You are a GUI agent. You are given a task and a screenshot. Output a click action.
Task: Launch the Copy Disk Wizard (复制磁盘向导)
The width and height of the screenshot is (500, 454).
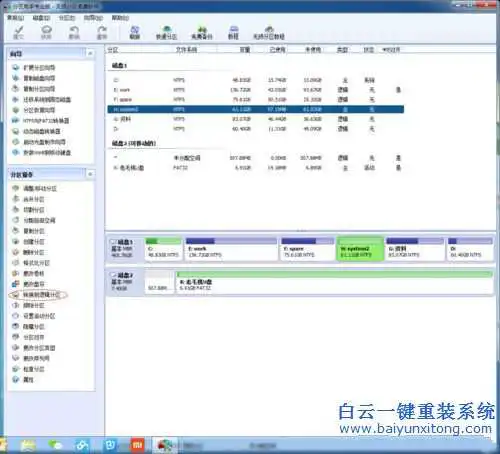point(34,78)
